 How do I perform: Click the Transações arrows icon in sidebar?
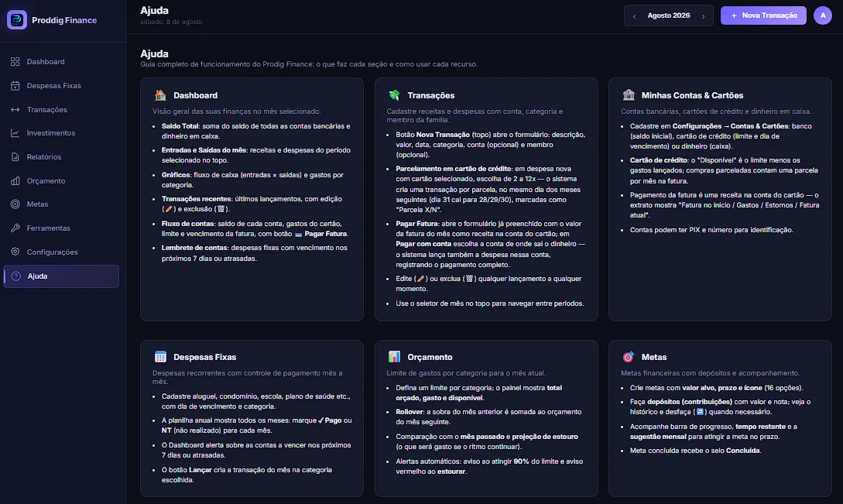point(15,110)
